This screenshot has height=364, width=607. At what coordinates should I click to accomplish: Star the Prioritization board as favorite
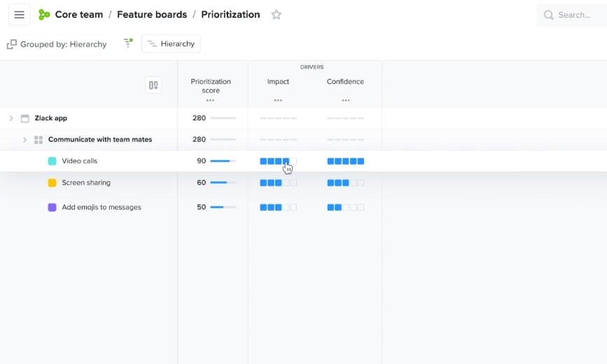coord(277,15)
